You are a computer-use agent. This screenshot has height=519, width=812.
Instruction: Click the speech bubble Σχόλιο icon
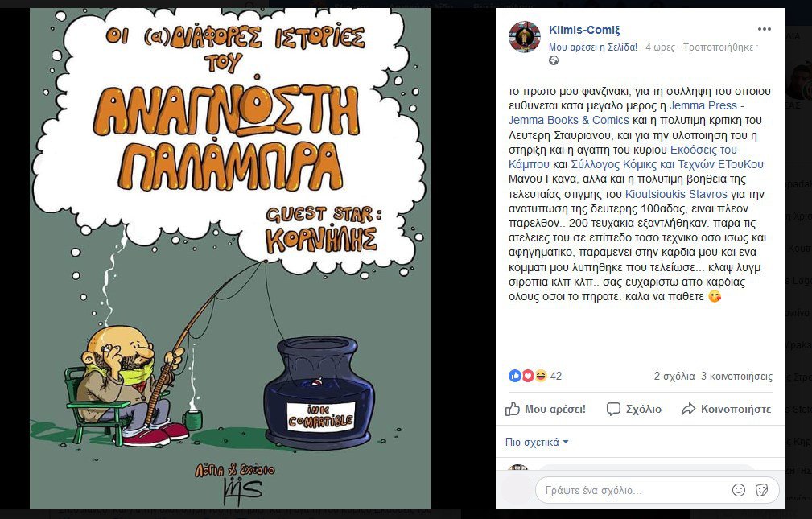(613, 410)
